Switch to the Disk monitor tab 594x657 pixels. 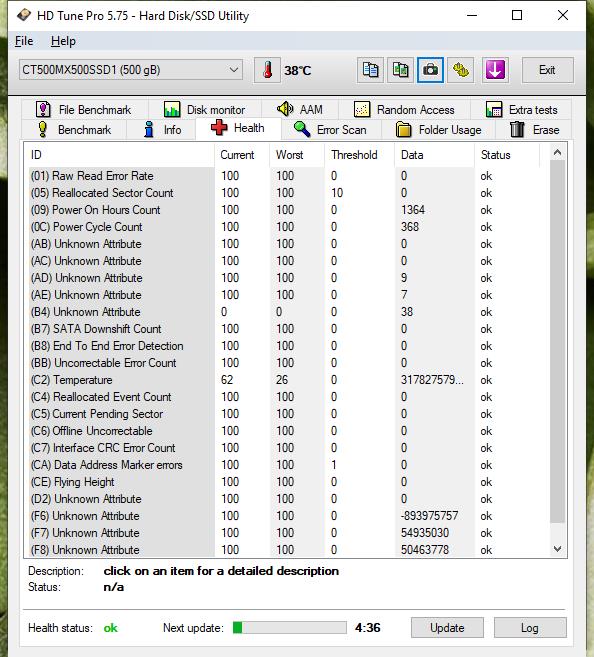click(205, 110)
